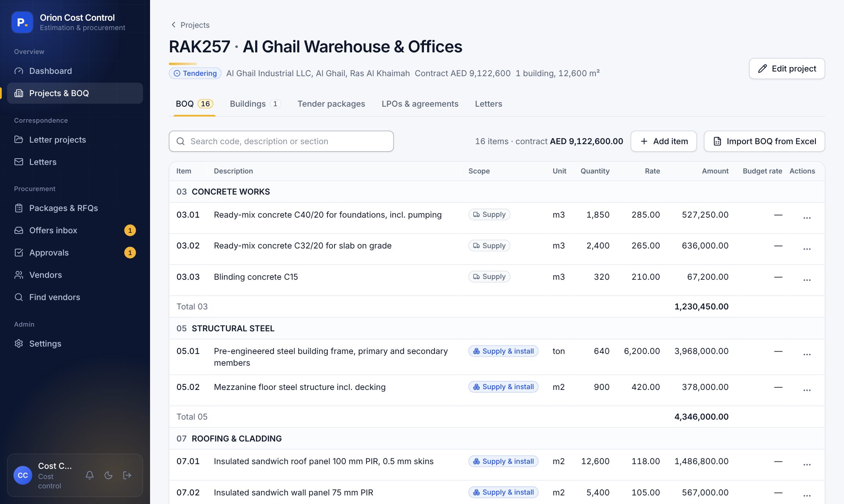
Task: Click the 05 STRUCTURAL STEEL section header
Action: (x=497, y=328)
